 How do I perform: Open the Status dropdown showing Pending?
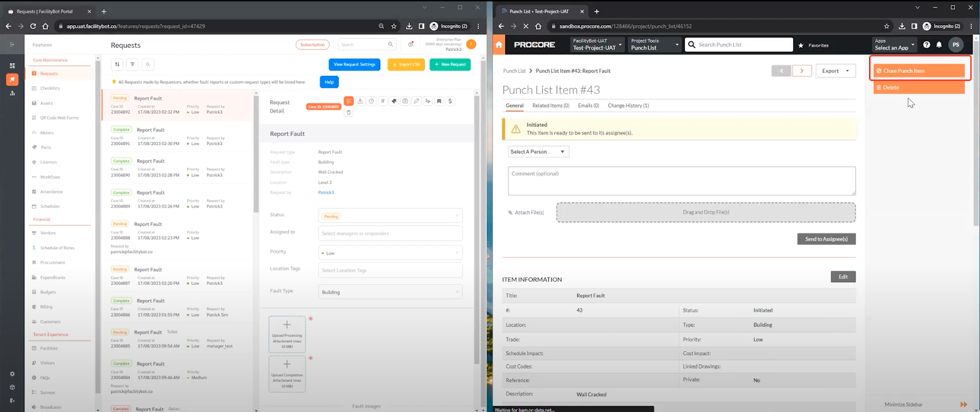390,216
